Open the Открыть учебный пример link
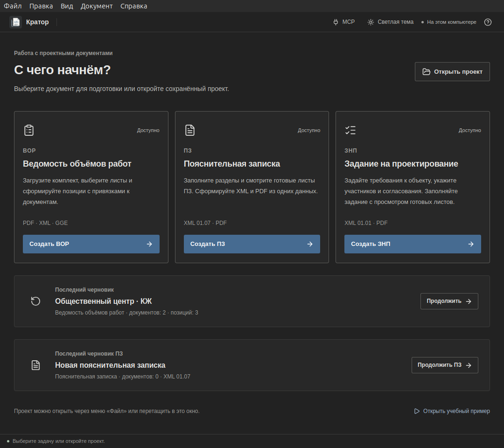Viewport: 504px width, 448px height. point(452,411)
